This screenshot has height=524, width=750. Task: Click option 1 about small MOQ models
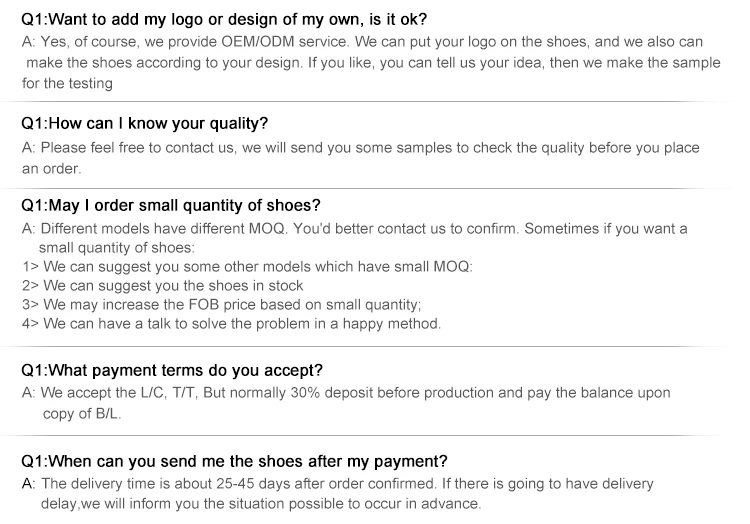[x=246, y=267]
